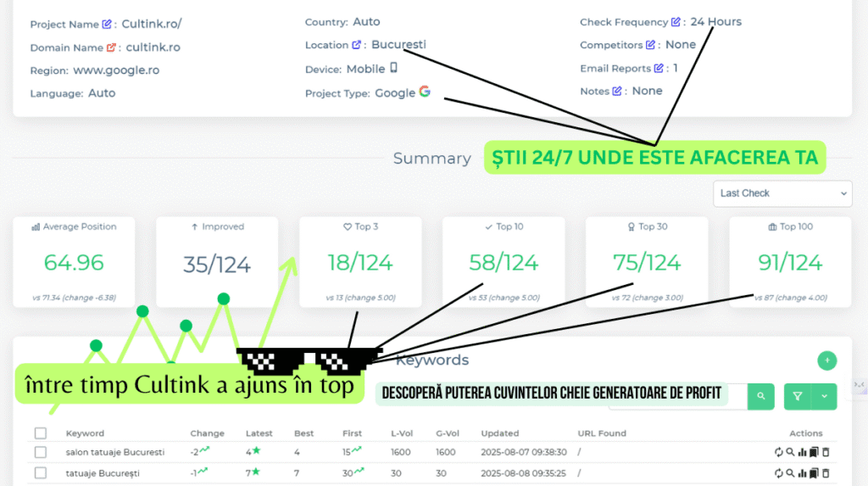Expand the chevron next to the filter button
Image resolution: width=868 pixels, height=486 pixels.
(825, 396)
